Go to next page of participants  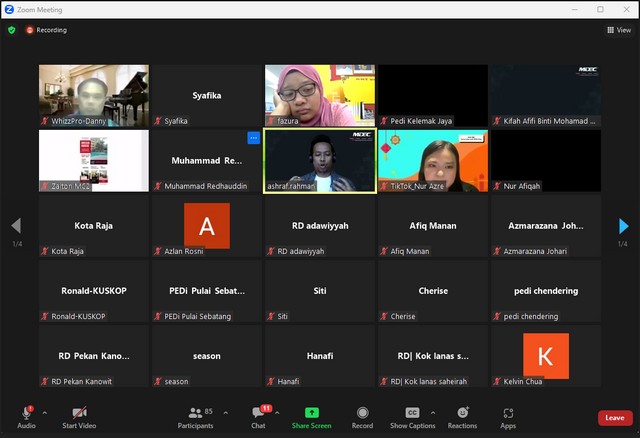point(624,226)
